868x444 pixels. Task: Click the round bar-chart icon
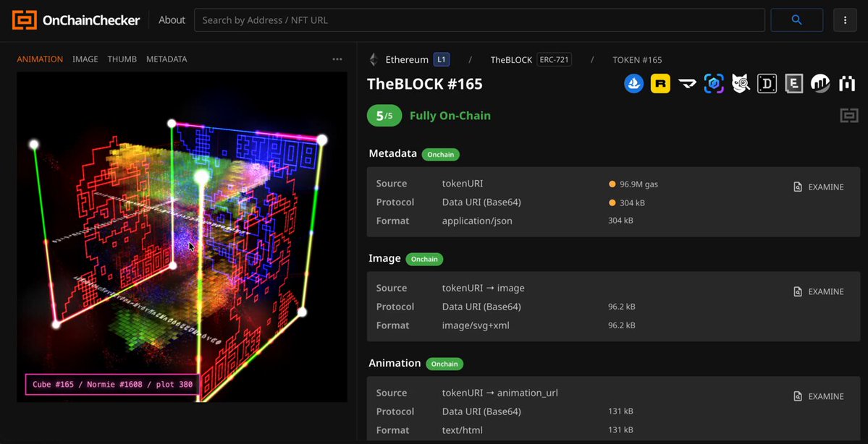coord(820,83)
